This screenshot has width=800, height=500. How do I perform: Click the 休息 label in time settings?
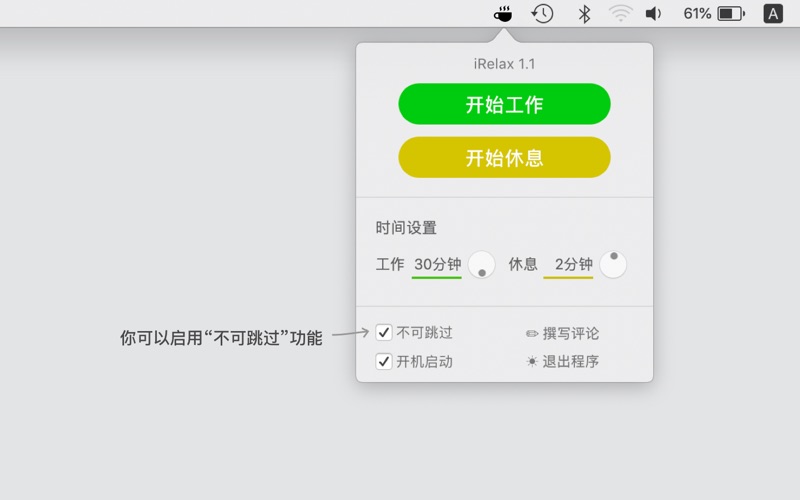pyautogui.click(x=523, y=264)
